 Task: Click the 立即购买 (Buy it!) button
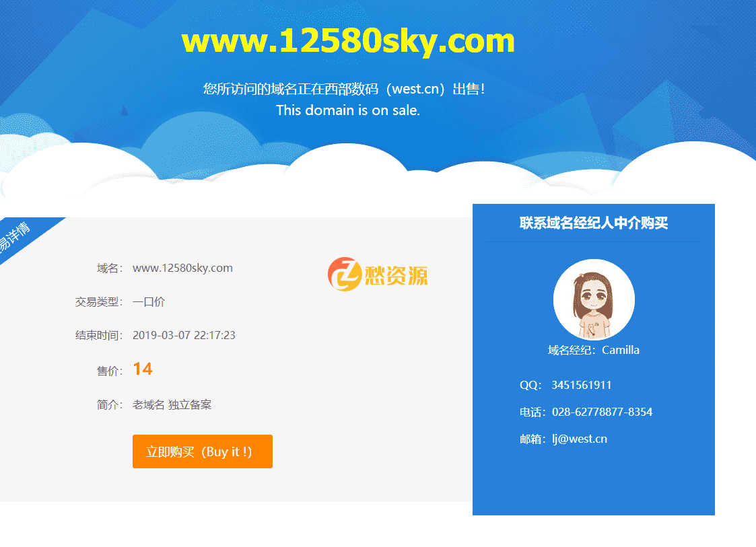point(202,451)
